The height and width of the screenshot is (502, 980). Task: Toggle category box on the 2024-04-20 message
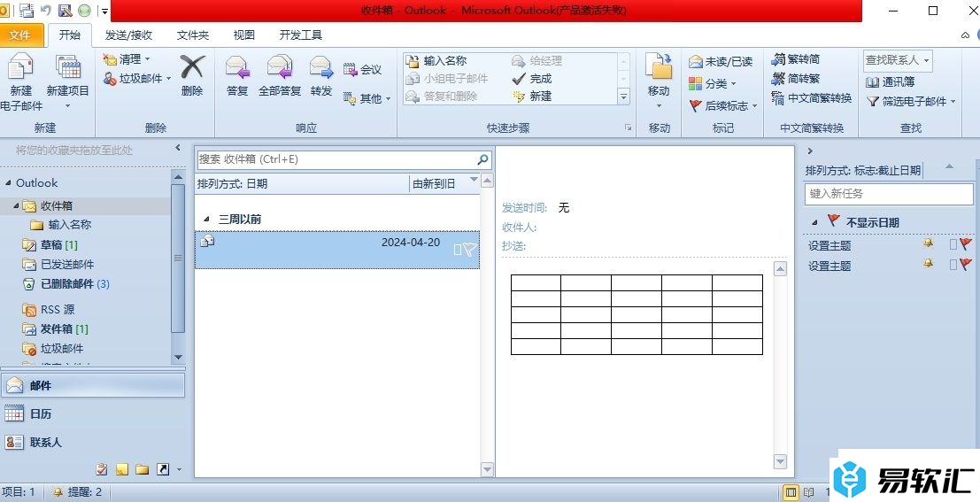tap(458, 250)
